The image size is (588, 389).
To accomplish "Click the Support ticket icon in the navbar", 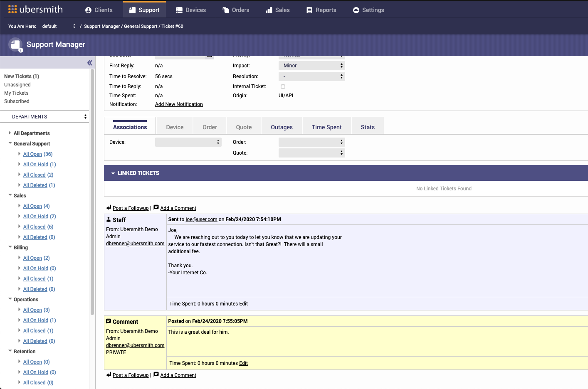I will tap(132, 10).
